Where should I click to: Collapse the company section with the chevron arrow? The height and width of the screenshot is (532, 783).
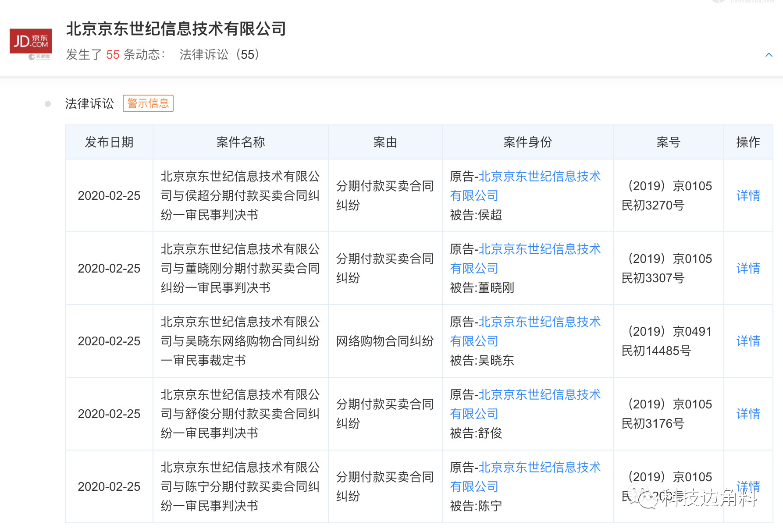coord(769,55)
